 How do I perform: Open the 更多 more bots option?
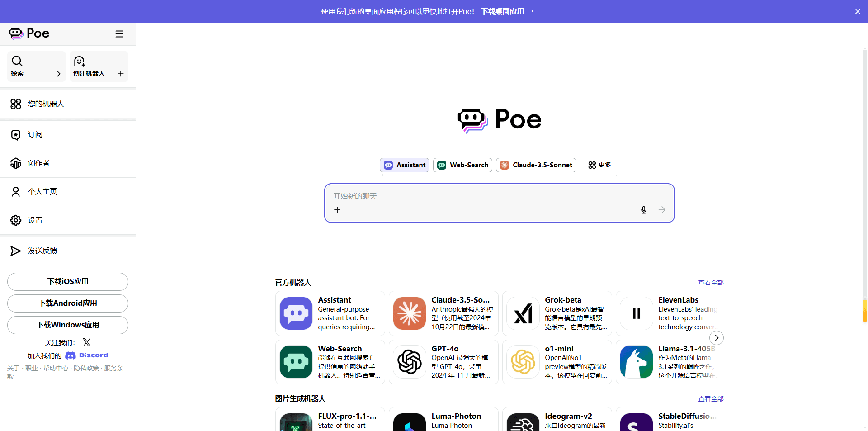point(599,165)
